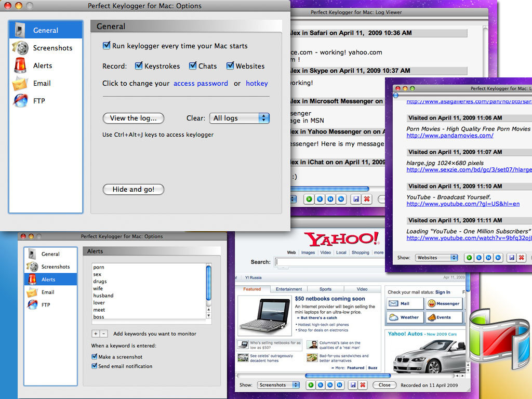
Task: Open the Email tab in the small Options window
Action: (50, 292)
